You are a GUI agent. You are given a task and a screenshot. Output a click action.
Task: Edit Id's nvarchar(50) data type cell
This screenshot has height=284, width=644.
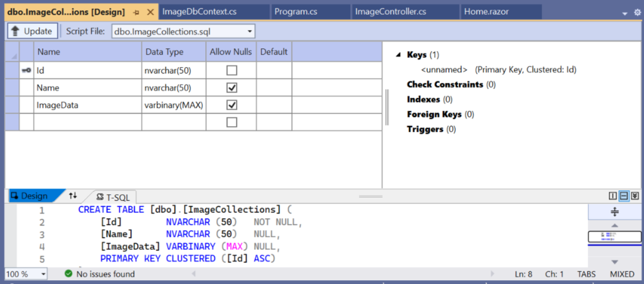tap(174, 70)
